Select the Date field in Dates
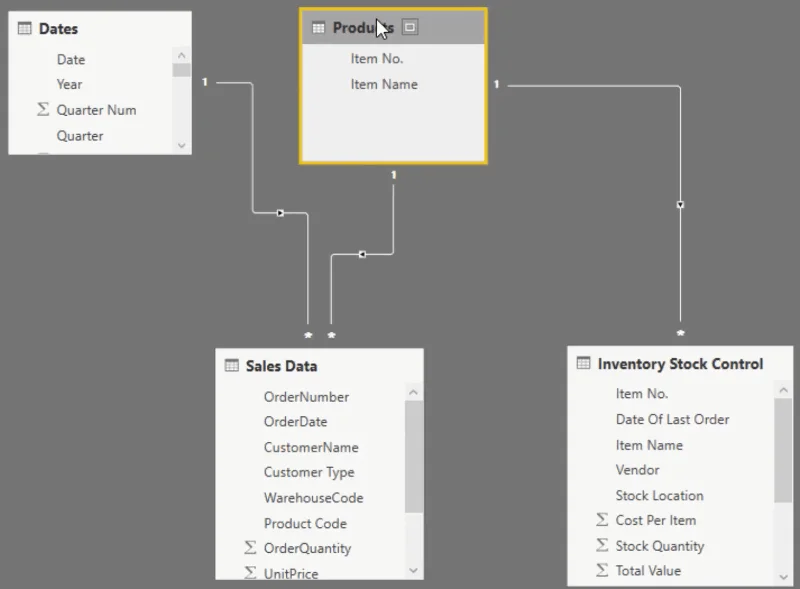 71,59
